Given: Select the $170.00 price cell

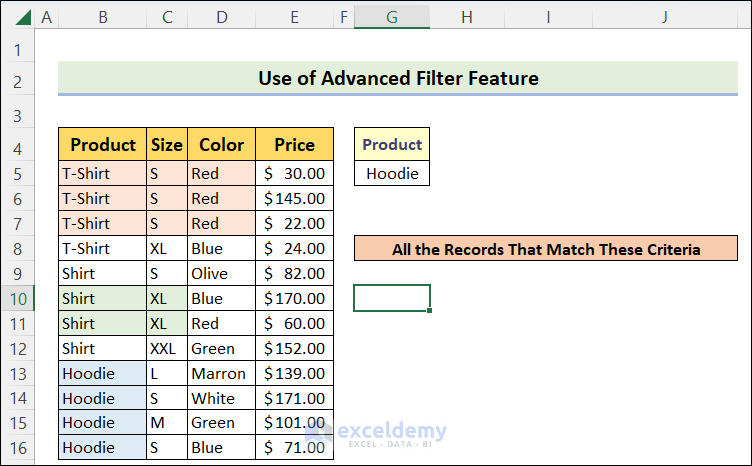Looking at the screenshot, I should pos(294,298).
